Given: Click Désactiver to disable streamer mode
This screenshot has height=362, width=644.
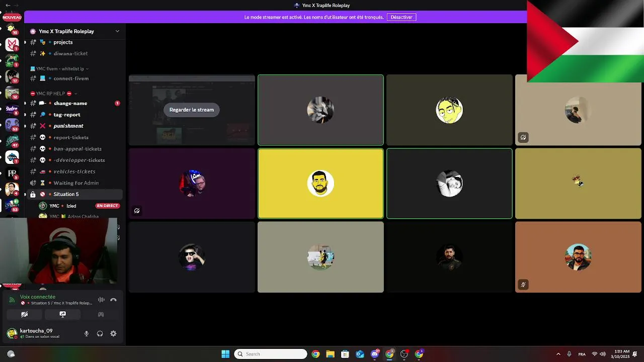Looking at the screenshot, I should click(401, 17).
